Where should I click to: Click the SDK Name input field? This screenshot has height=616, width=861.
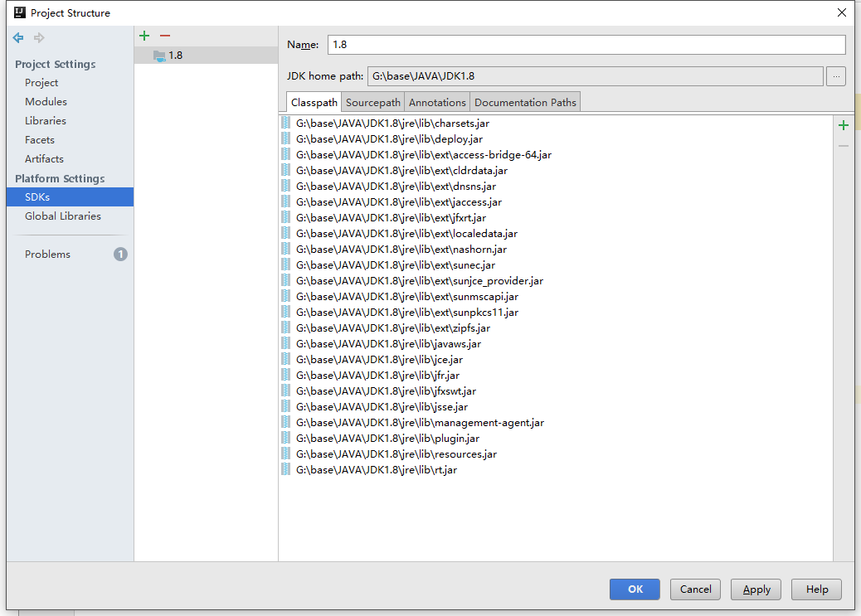pos(586,45)
